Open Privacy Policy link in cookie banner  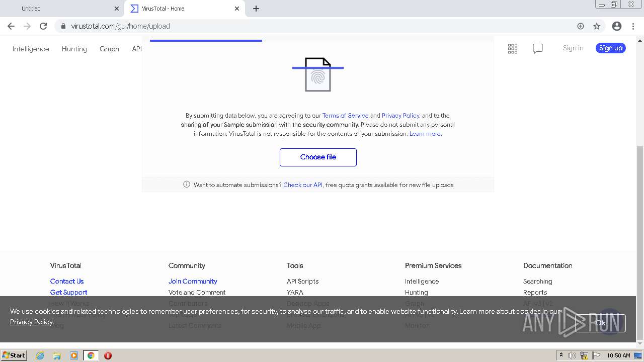coord(31,322)
